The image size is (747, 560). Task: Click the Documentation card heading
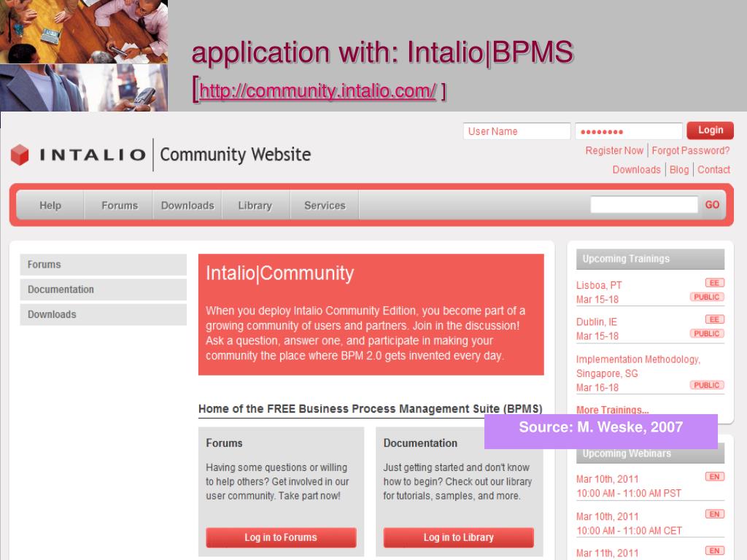pos(420,443)
